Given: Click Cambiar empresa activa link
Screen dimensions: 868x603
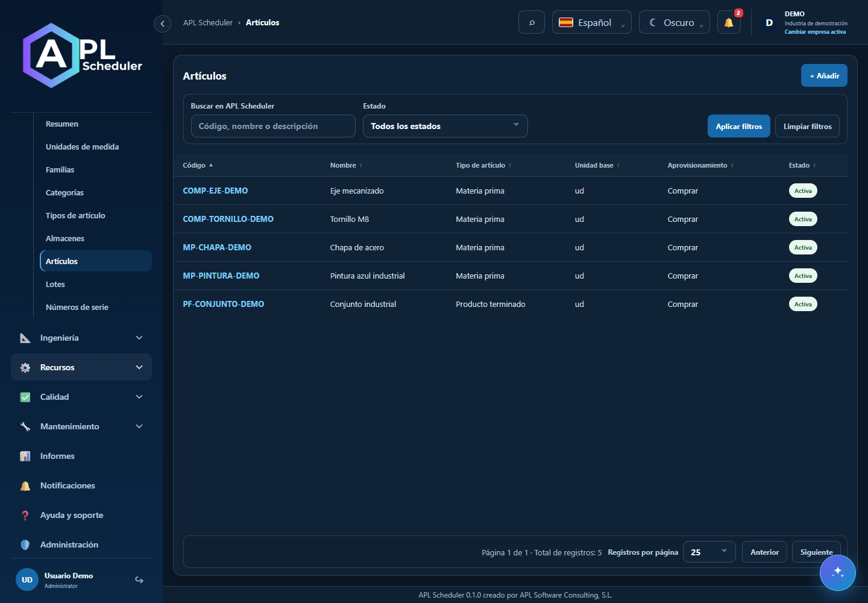Looking at the screenshot, I should click(815, 32).
